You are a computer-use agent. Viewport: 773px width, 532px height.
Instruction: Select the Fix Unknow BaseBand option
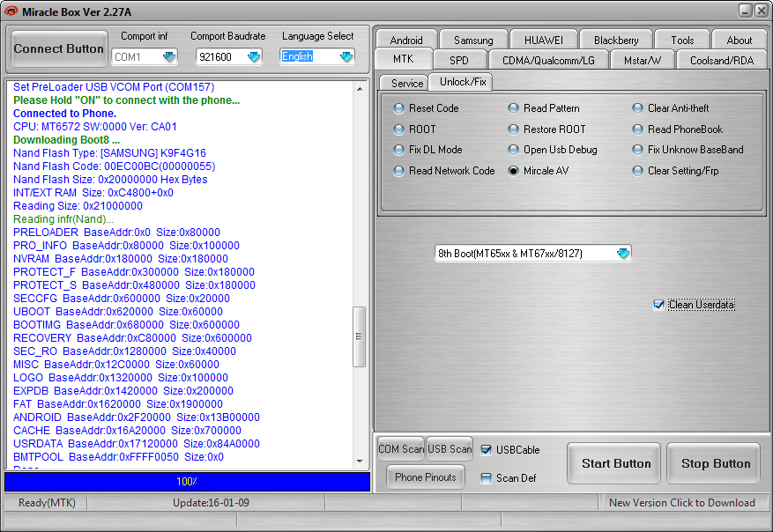point(688,149)
